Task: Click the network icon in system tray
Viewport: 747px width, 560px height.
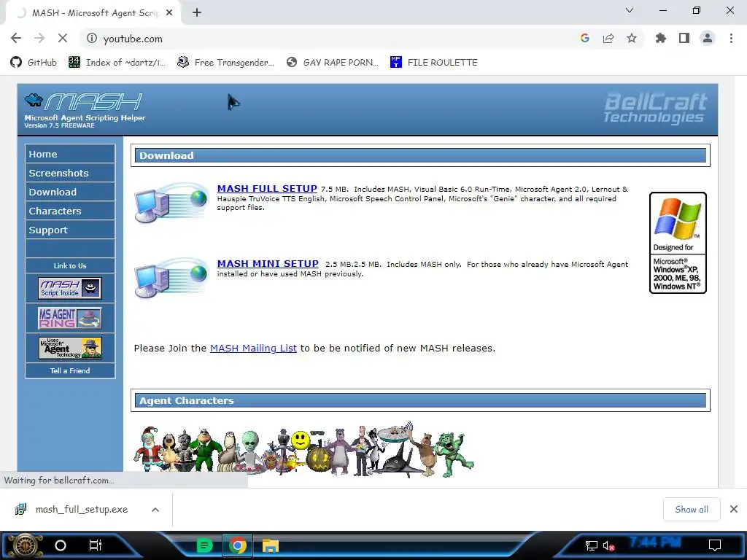Action: (x=591, y=545)
